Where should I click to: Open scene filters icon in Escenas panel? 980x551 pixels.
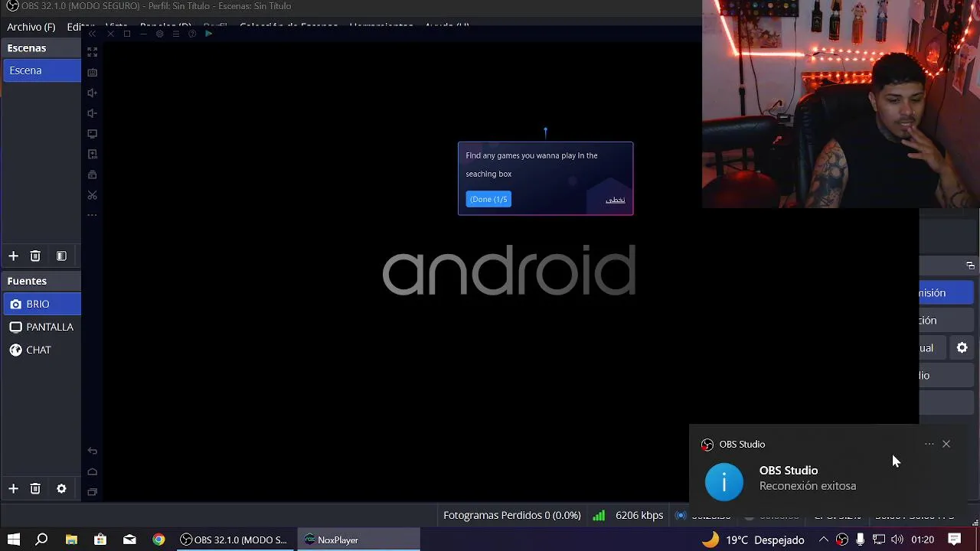(61, 256)
